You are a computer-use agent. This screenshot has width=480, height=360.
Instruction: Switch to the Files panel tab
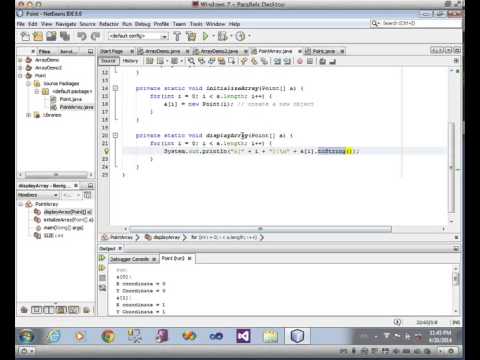point(44,51)
